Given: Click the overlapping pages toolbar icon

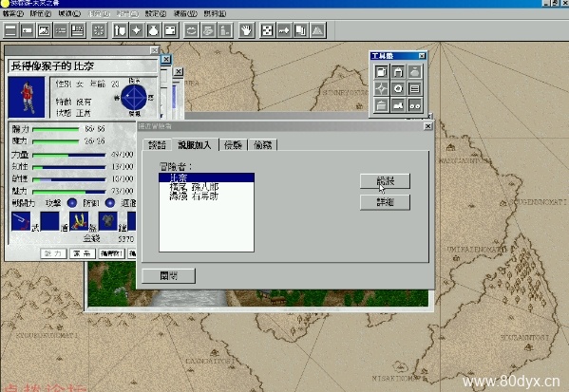Looking at the screenshot, I should point(301,30).
